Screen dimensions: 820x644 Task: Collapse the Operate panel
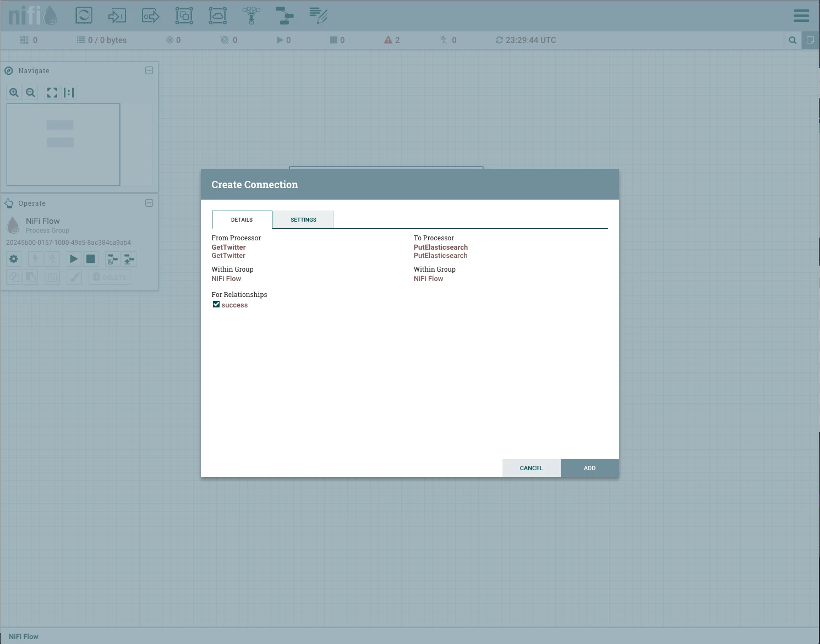(149, 203)
